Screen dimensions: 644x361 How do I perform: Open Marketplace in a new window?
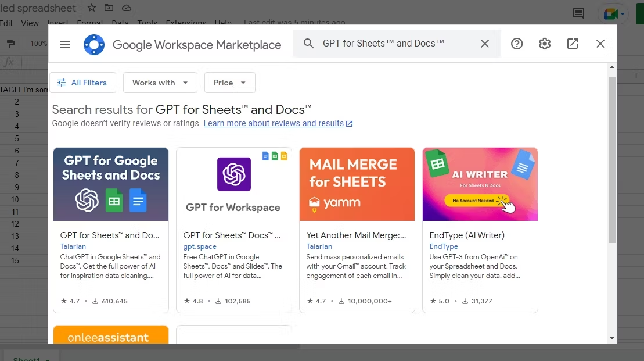[x=573, y=44]
